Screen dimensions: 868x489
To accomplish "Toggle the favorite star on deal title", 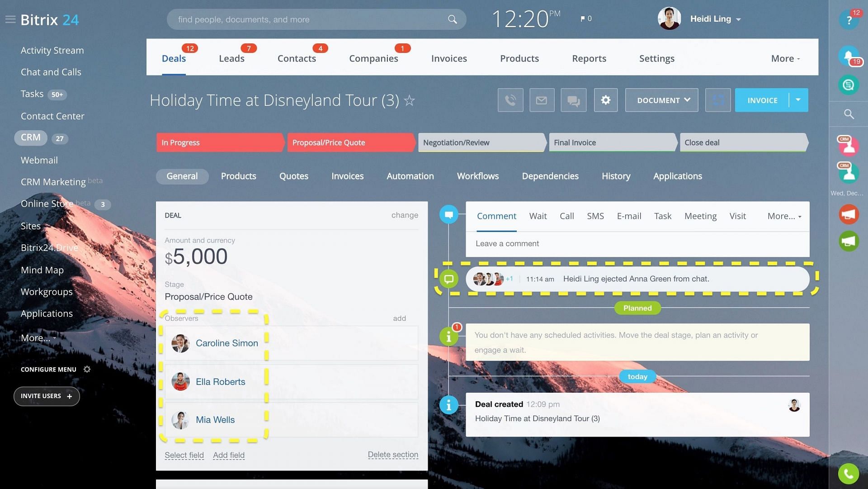I will coord(411,100).
